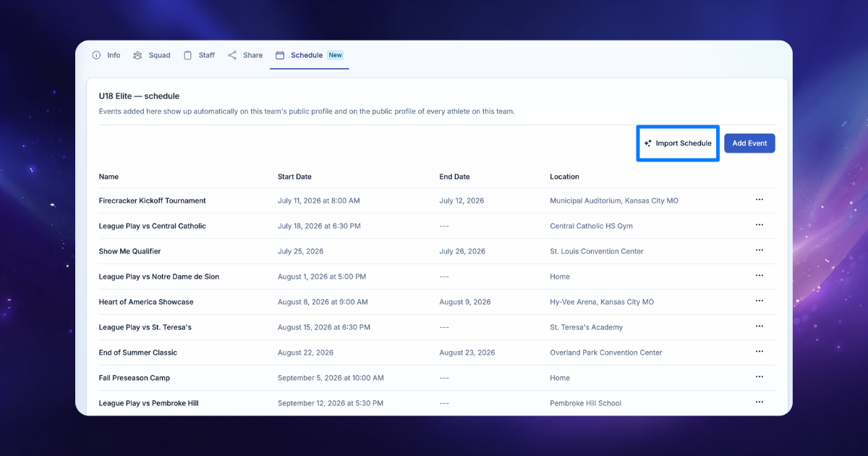Click start date September 12, 2026 at 5:30 PM

(331, 403)
